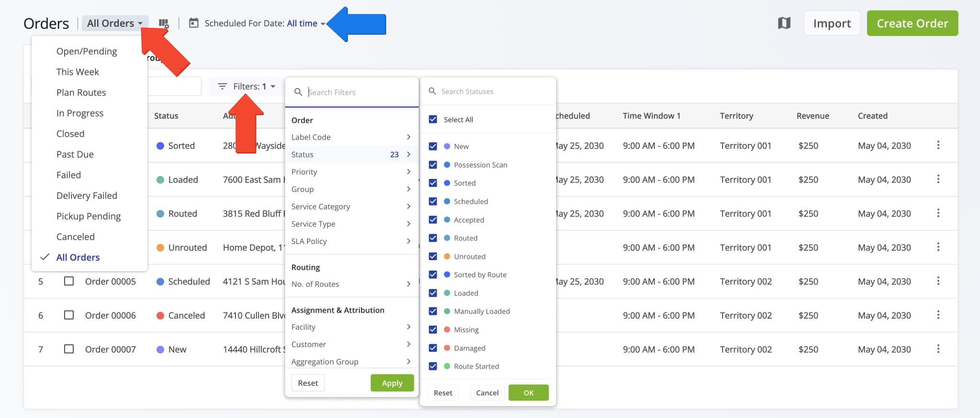This screenshot has height=418, width=980.
Task: Open three-dot menu for Order 00007 row
Action: point(938,349)
